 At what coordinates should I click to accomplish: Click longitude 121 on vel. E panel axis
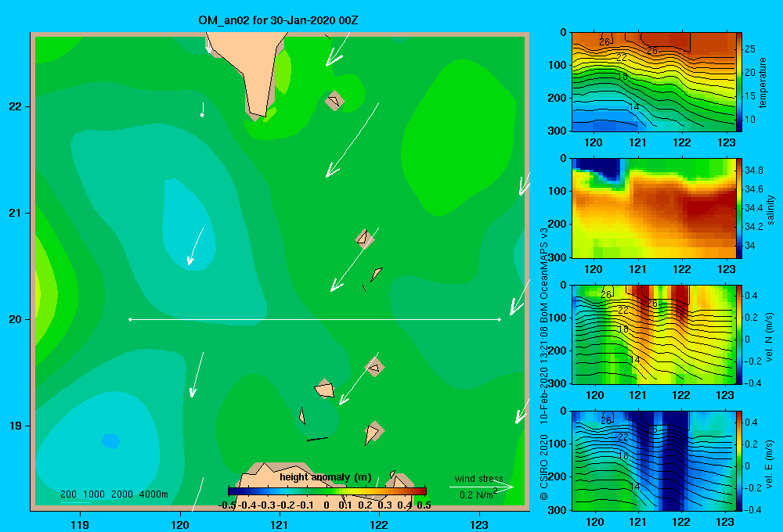tap(637, 522)
